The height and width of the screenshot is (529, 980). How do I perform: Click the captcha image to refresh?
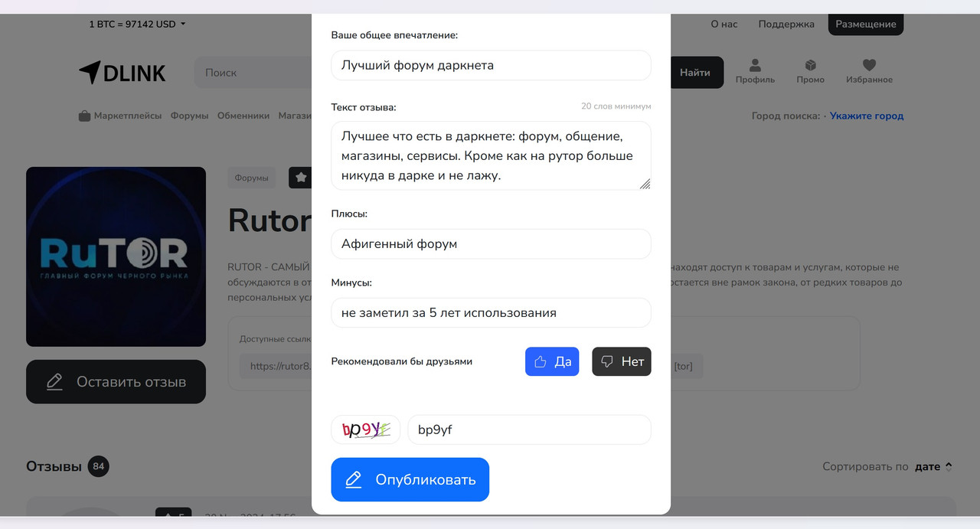click(366, 429)
